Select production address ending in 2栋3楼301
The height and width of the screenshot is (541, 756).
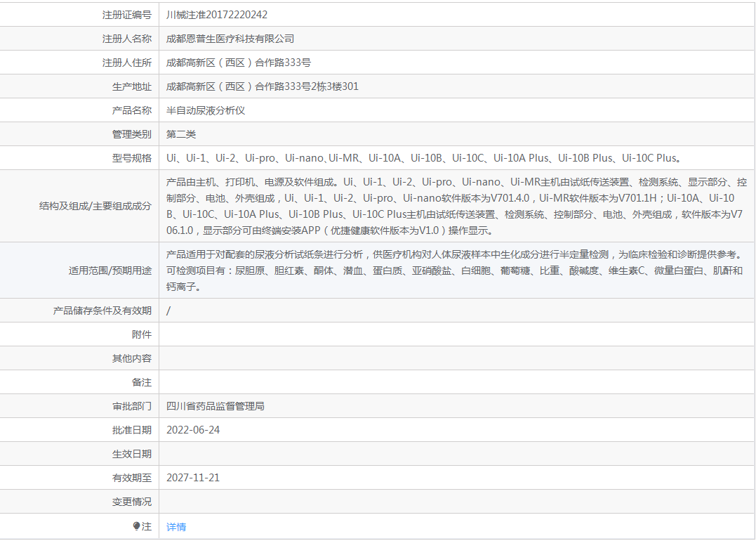coord(263,86)
